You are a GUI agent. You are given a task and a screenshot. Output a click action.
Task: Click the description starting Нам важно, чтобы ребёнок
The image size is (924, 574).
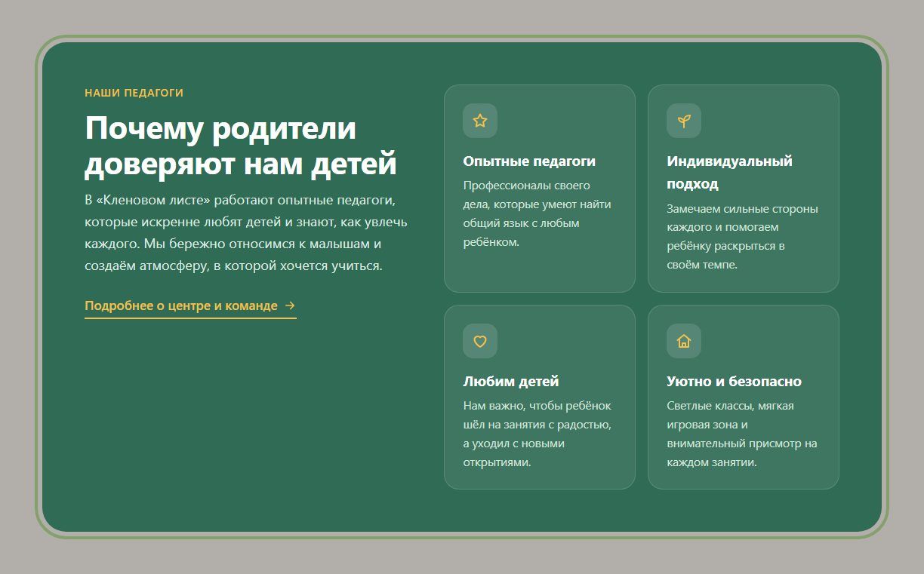point(537,434)
